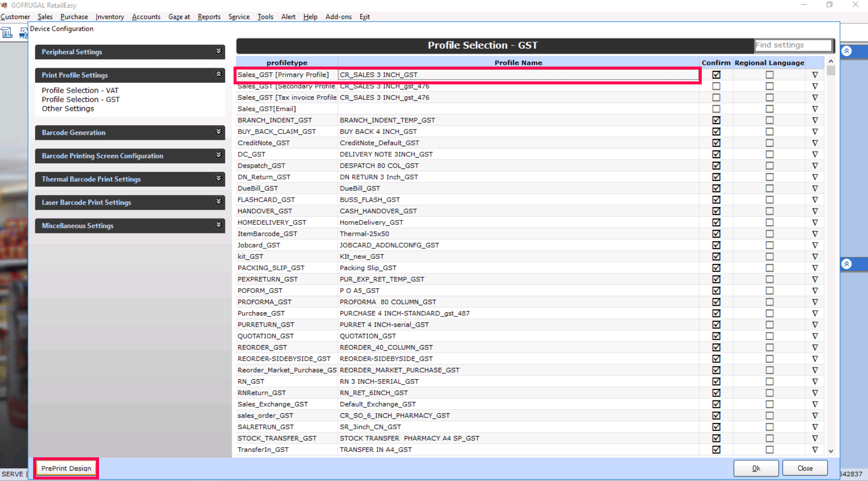868x481 pixels.
Task: Confirm with the Ok button
Action: click(756, 468)
